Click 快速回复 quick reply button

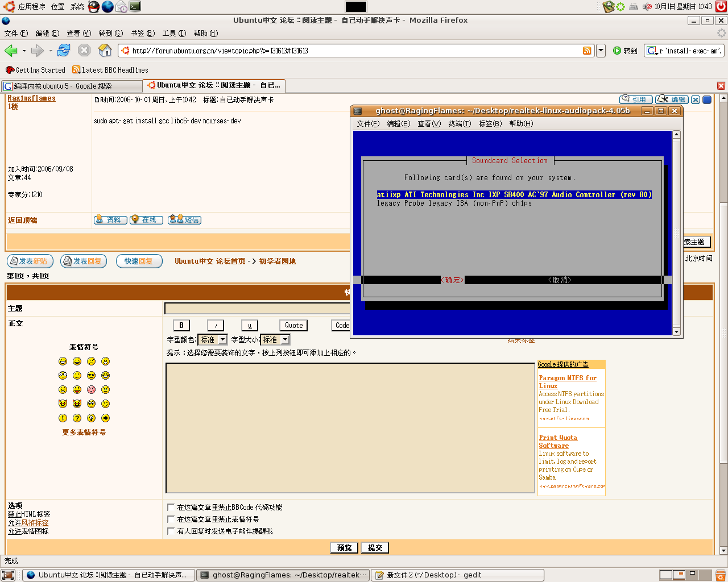[139, 261]
